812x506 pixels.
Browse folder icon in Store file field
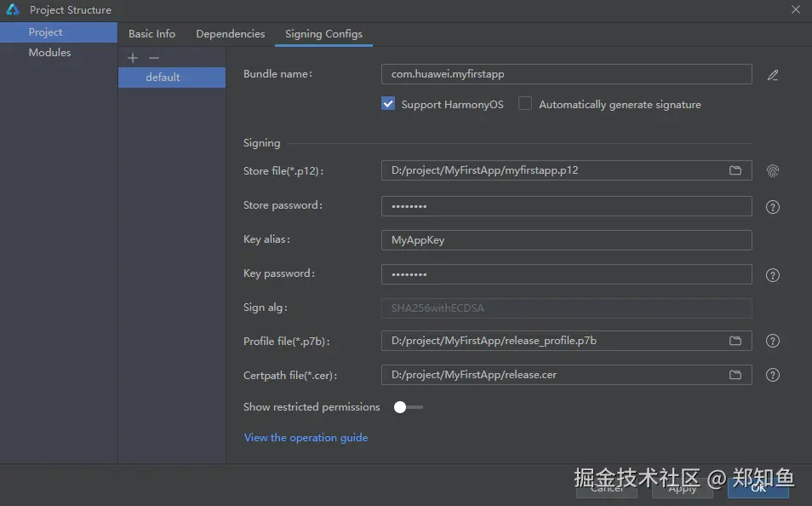735,170
